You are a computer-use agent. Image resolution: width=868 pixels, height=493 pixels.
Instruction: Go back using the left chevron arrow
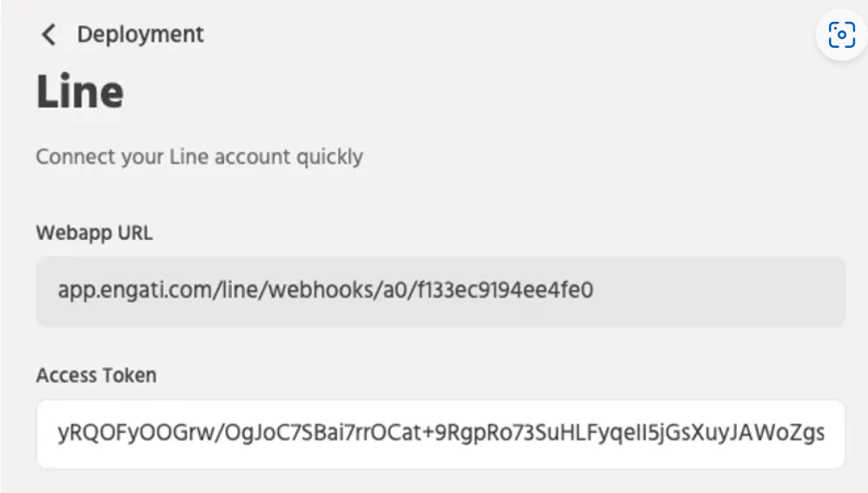[x=49, y=35]
